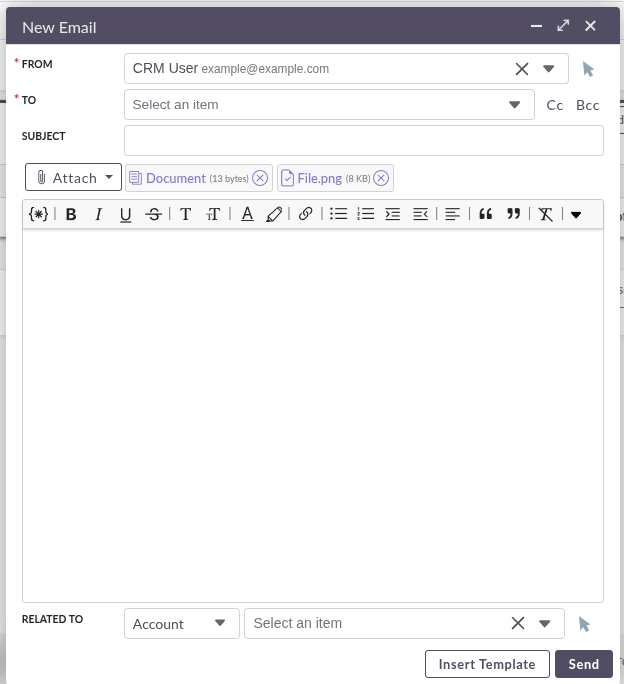Toggle italic formatting

pos(99,214)
